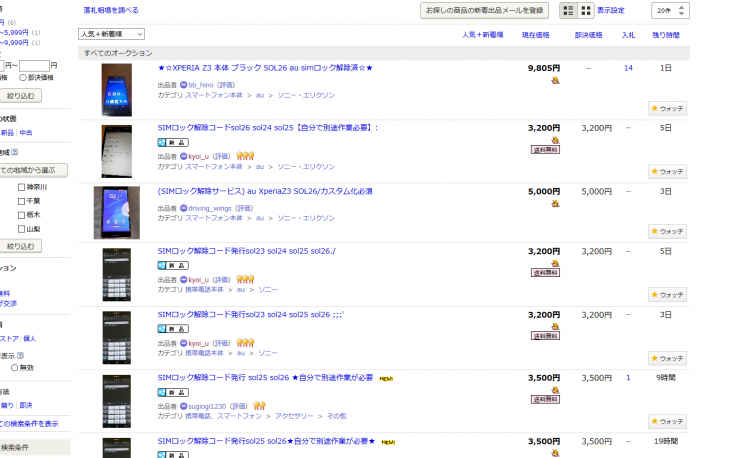The height and width of the screenshot is (458, 740).
Task: Open the region selection dropdown in sidebar
Action: 33,170
